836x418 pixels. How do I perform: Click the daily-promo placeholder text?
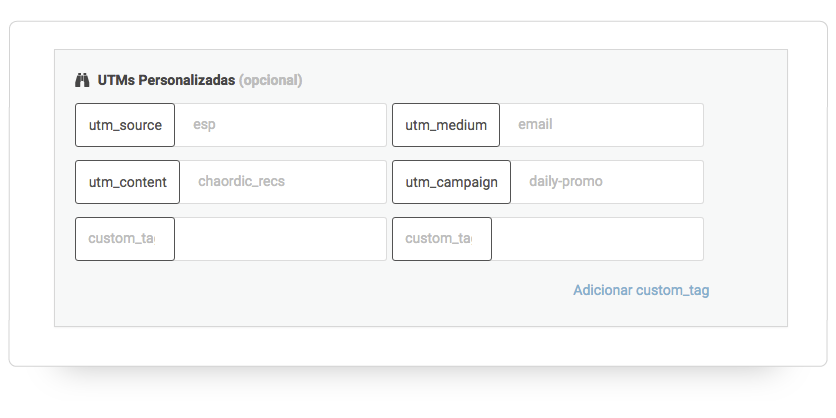coord(566,181)
